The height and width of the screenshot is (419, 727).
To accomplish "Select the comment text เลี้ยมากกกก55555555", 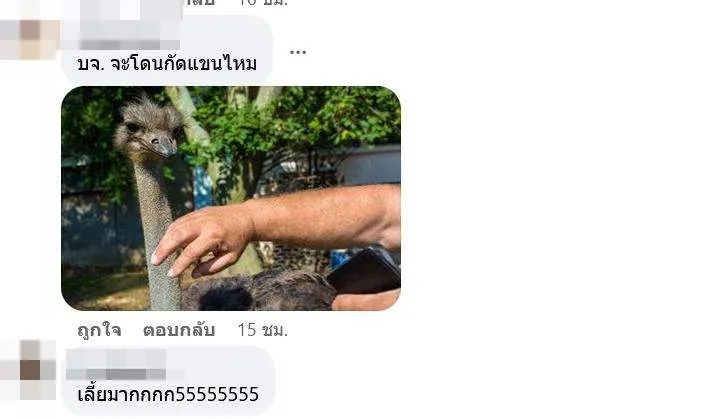I will tap(168, 394).
